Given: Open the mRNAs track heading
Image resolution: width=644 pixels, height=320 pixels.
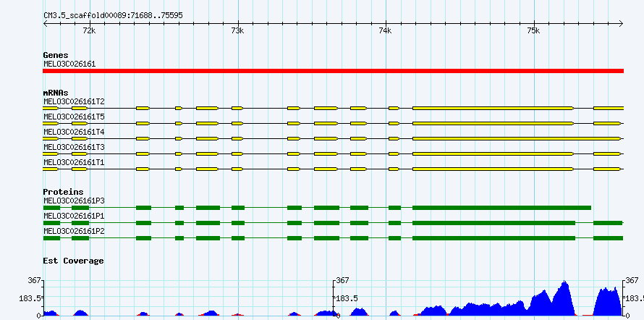Looking at the screenshot, I should click(56, 93).
